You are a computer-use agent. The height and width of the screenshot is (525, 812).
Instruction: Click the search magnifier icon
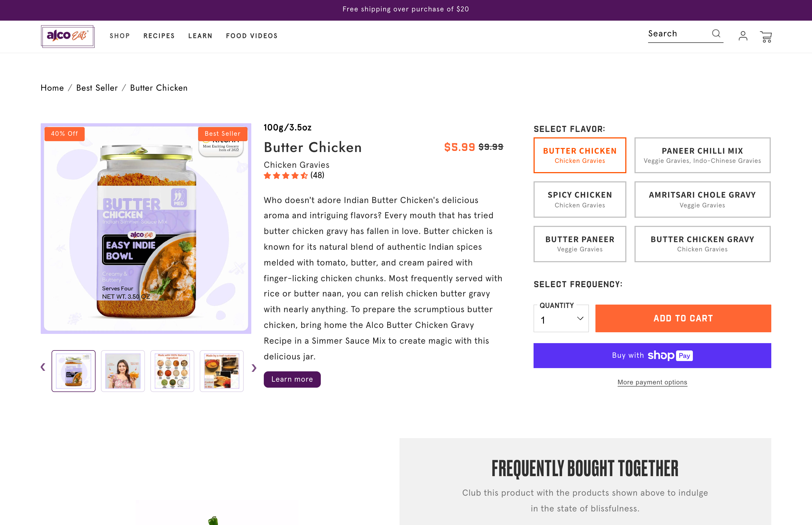coord(716,33)
